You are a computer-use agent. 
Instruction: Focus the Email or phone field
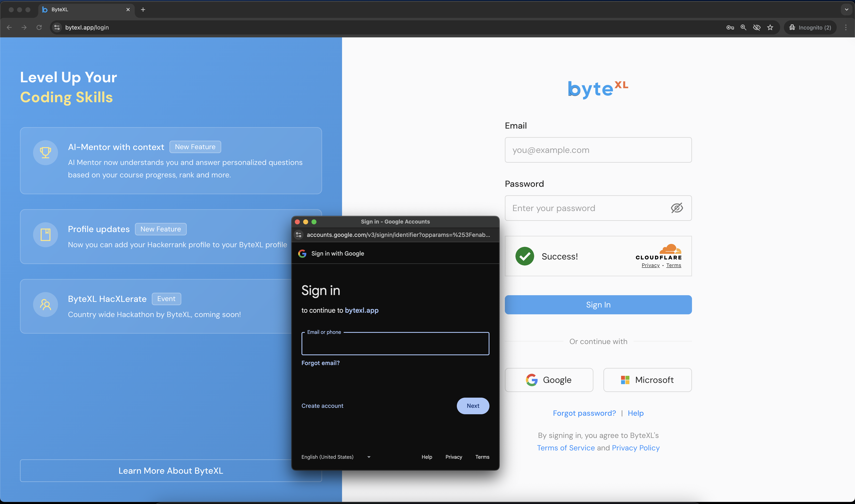pos(395,344)
